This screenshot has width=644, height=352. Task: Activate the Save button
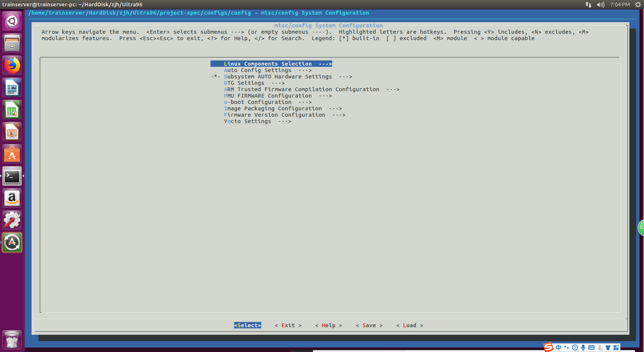pos(369,325)
